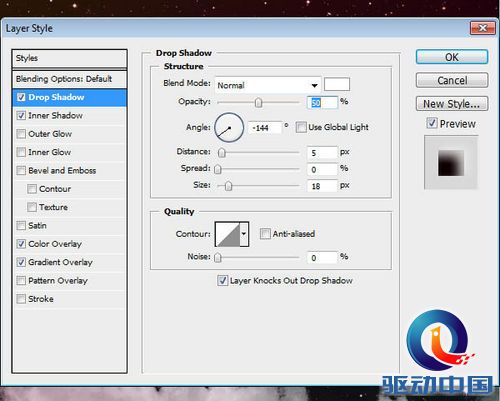
Task: Enable the Anti-aliased checkbox
Action: pyautogui.click(x=265, y=234)
